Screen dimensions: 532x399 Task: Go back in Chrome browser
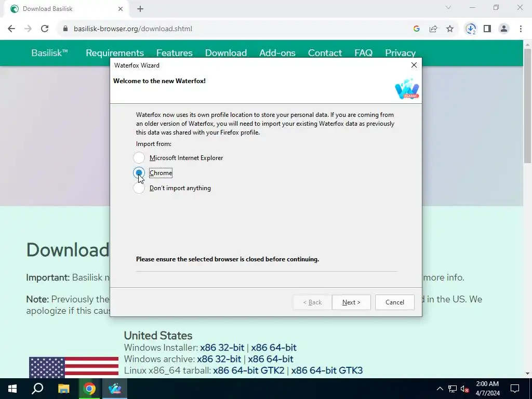[11, 29]
